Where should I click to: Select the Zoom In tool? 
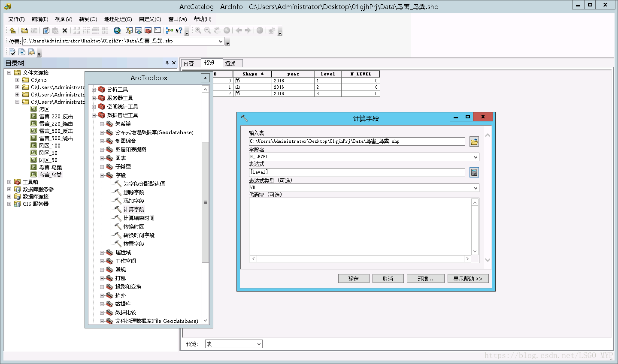click(198, 30)
